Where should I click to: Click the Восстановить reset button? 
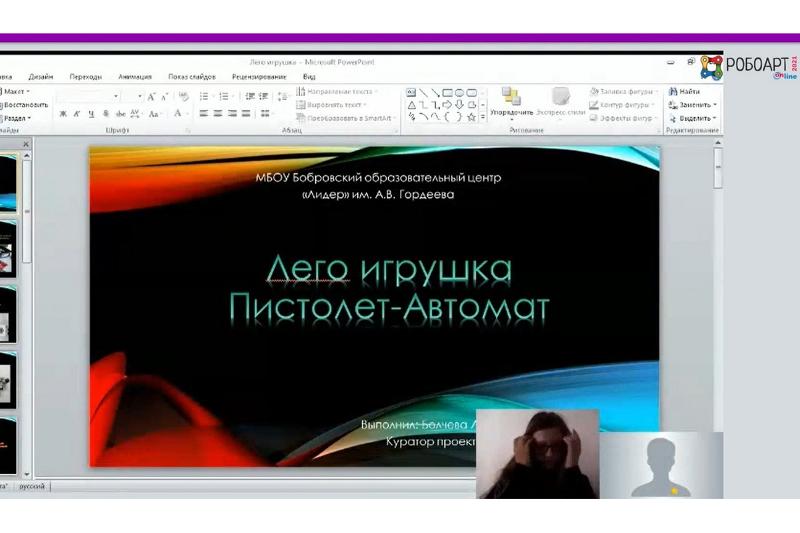click(x=24, y=104)
